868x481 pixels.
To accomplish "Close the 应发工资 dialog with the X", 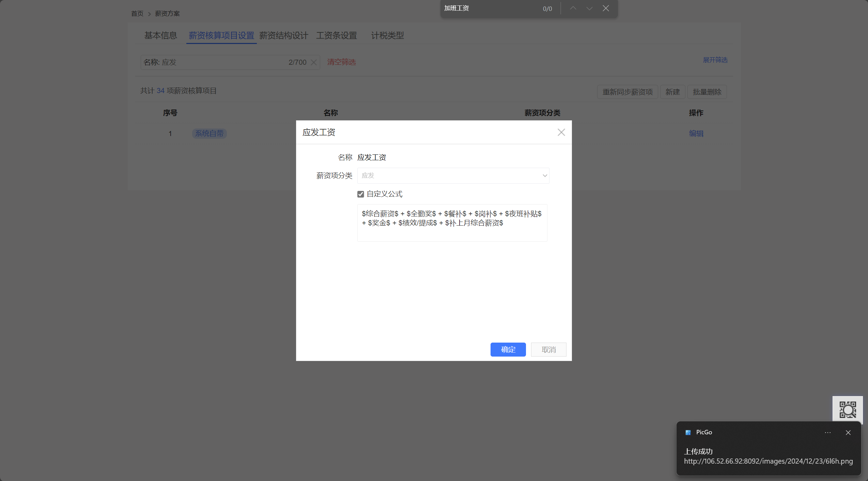I will click(x=561, y=132).
